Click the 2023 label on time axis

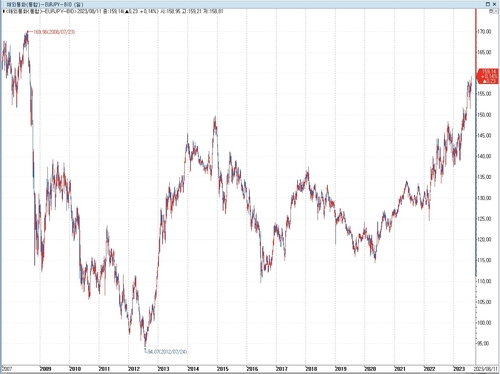tap(459, 369)
